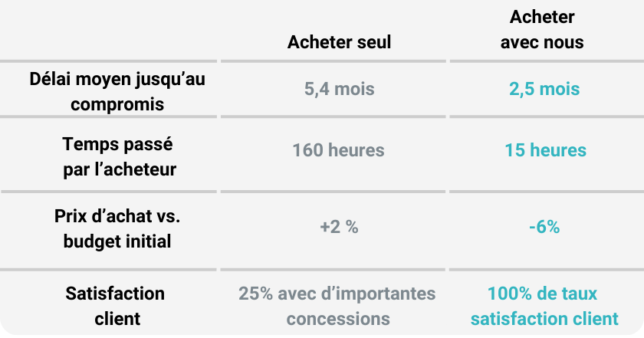Screen dimensions: 644x338
Task: Click the '+2 %' value
Action: coord(339,227)
